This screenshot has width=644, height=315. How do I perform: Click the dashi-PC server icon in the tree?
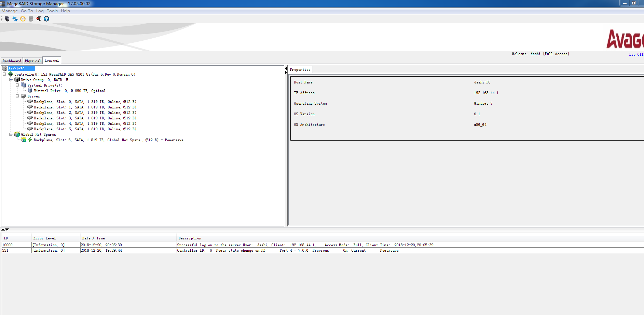coord(4,69)
